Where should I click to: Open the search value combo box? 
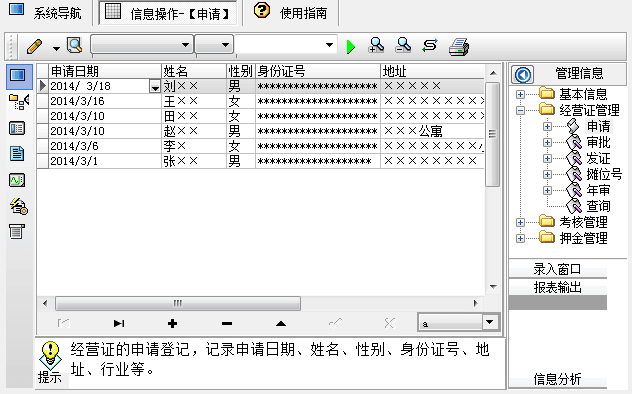pos(286,44)
